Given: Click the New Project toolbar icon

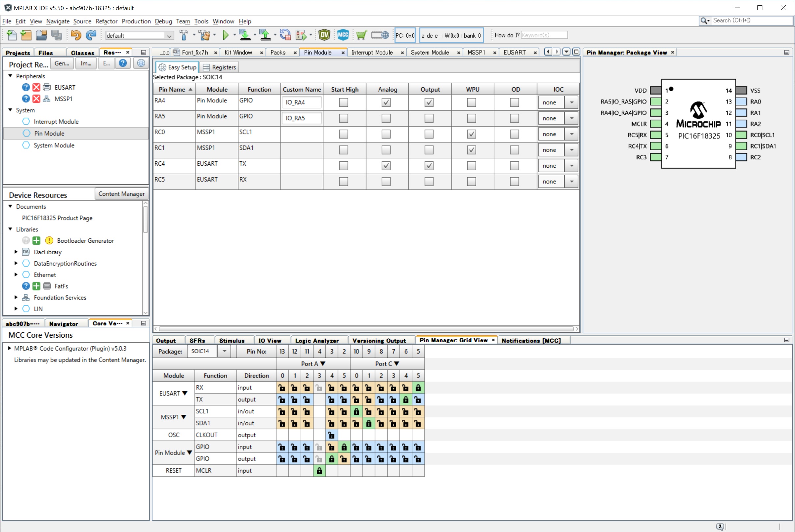Looking at the screenshot, I should (x=26, y=35).
